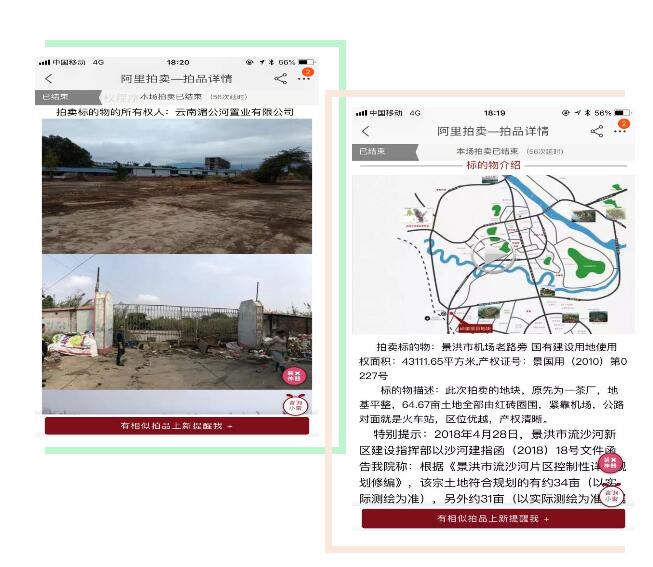The height and width of the screenshot is (567, 653).
Task: Open vacant land lot photo
Action: [x=177, y=186]
